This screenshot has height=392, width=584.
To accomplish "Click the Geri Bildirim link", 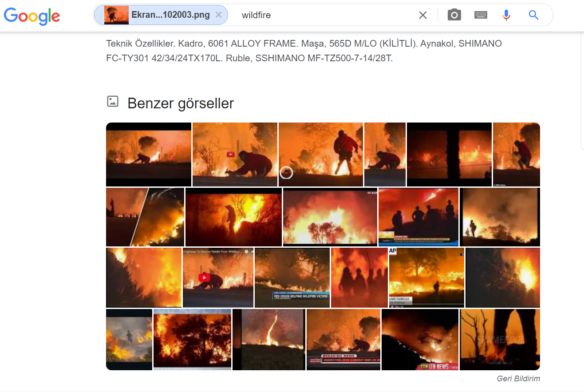I will click(518, 379).
